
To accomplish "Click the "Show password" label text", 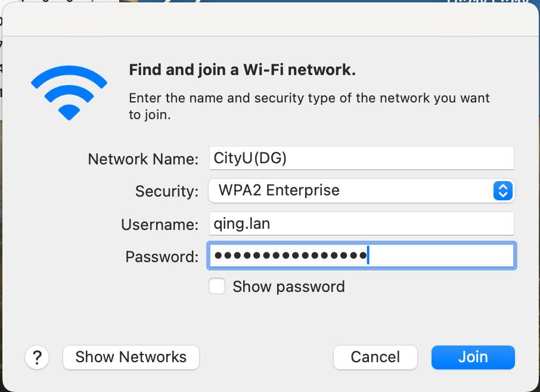I will (x=288, y=287).
